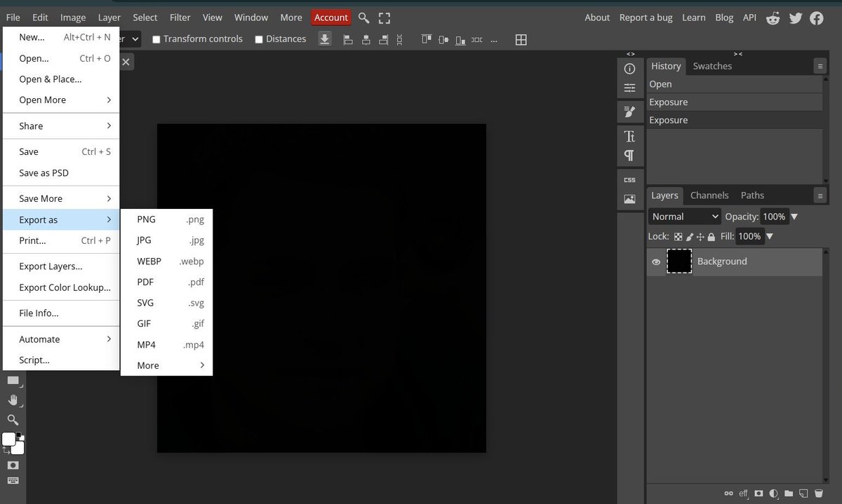Toggle fullscreen icon in menu bar
The image size is (842, 504).
click(385, 18)
